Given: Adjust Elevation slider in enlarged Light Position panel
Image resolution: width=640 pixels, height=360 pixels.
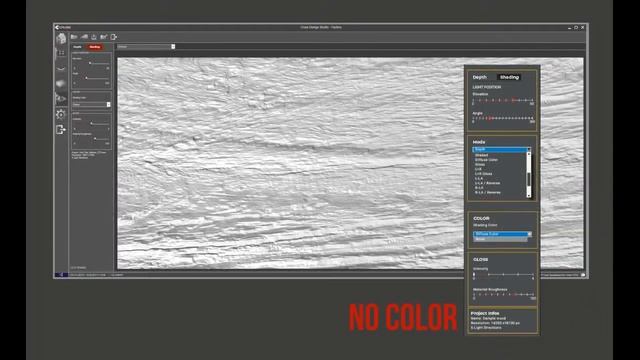Looking at the screenshot, I should point(502,100).
